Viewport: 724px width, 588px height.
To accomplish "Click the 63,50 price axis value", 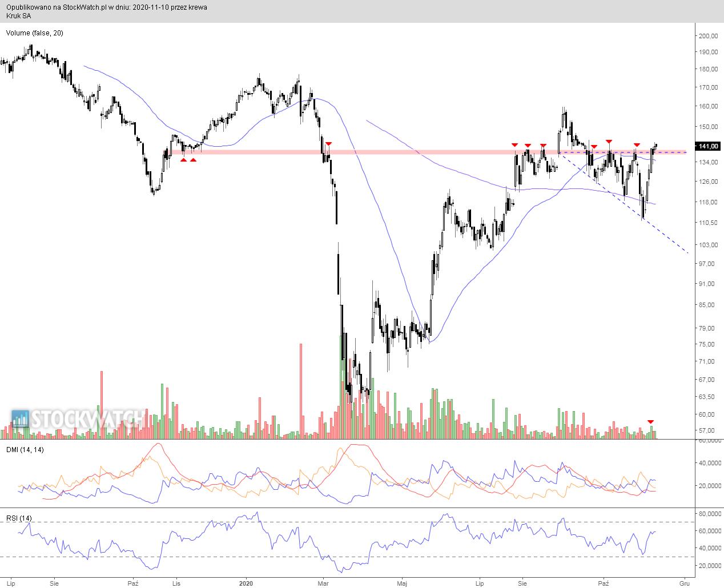I will [x=708, y=397].
